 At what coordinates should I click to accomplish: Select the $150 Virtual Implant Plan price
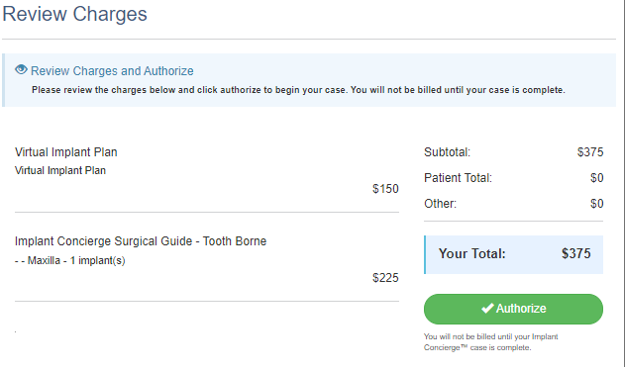(x=385, y=188)
